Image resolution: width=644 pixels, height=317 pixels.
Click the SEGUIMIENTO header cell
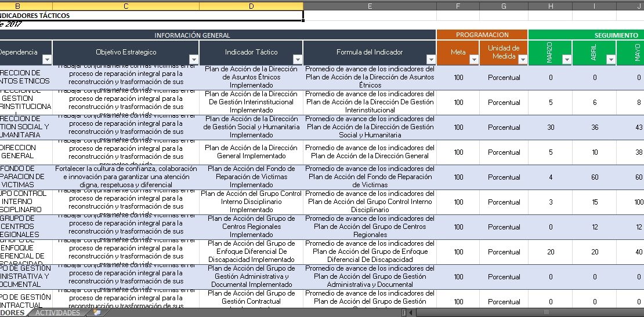coord(586,35)
